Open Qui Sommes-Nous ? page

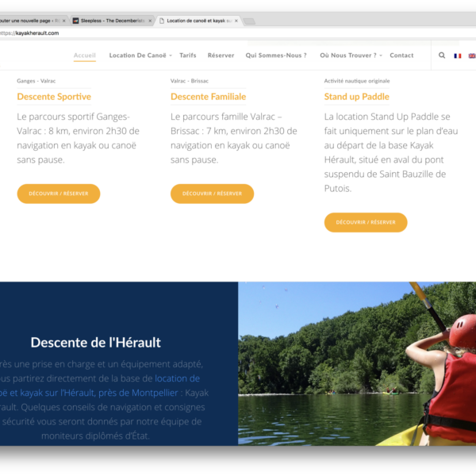click(276, 56)
